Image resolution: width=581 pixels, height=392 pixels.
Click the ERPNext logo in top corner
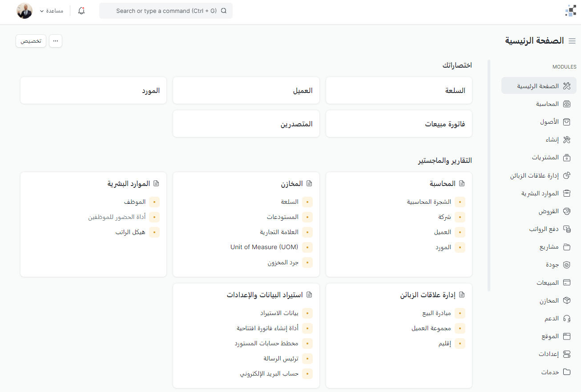570,11
